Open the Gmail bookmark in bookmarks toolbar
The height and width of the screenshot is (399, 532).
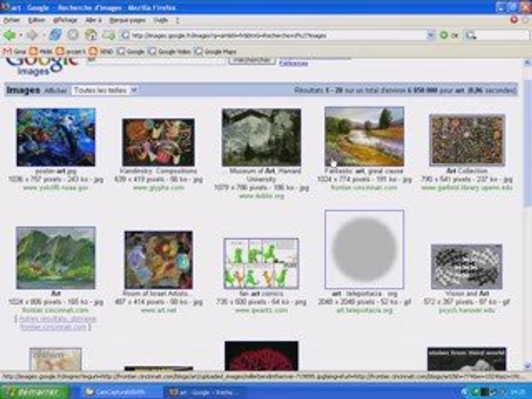click(x=14, y=52)
